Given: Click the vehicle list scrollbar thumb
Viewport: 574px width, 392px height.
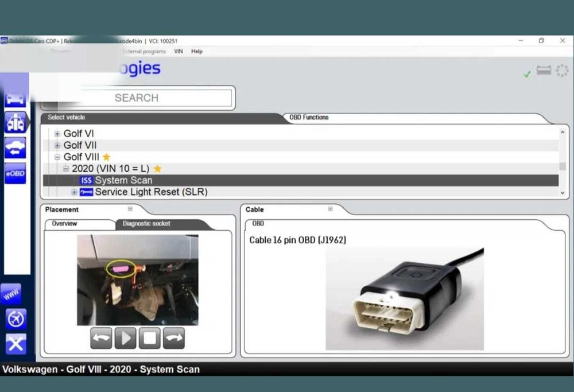Looking at the screenshot, I should pyautogui.click(x=563, y=166).
